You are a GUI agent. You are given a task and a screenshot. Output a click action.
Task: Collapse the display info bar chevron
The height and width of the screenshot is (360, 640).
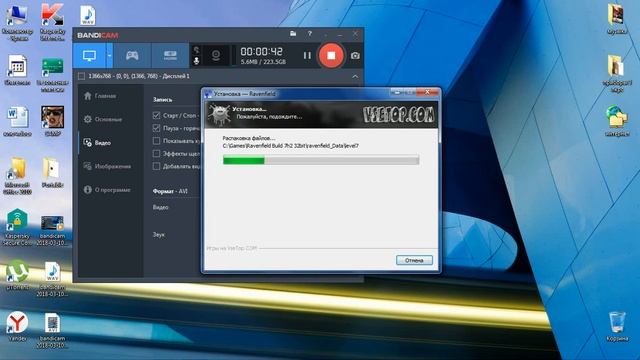pyautogui.click(x=355, y=76)
